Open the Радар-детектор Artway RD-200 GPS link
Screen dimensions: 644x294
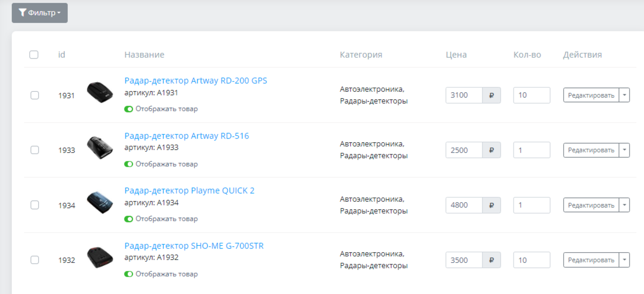coord(195,81)
